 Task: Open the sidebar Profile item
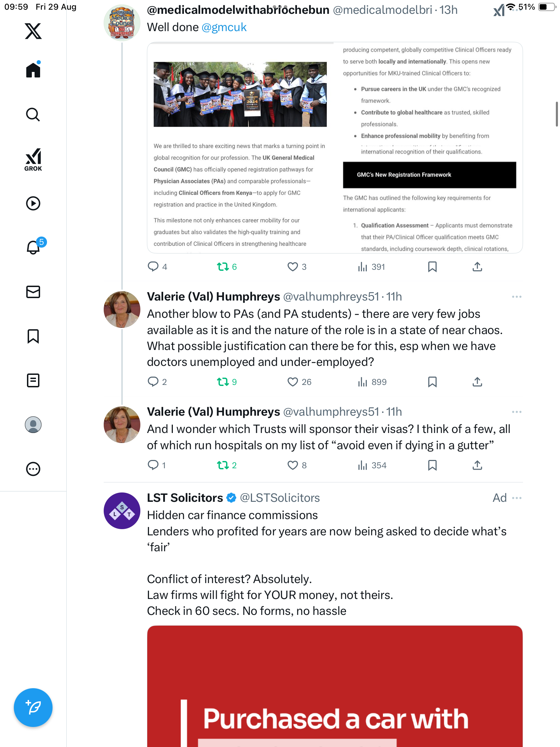coord(33,425)
